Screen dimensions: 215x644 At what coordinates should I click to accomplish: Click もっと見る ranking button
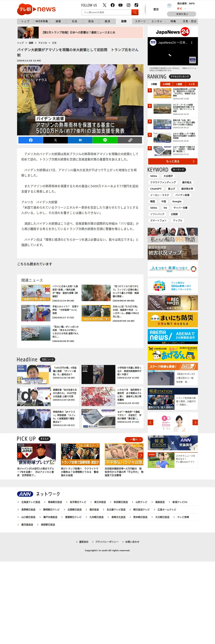click(173, 161)
